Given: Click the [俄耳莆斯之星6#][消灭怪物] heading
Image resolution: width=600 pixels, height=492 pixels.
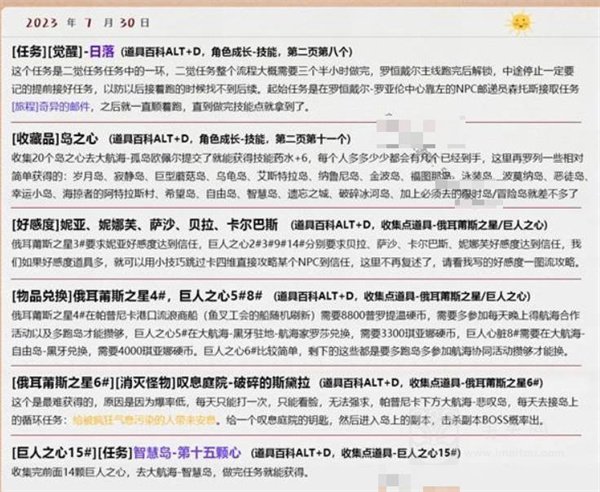Looking at the screenshot, I should click(x=161, y=382).
